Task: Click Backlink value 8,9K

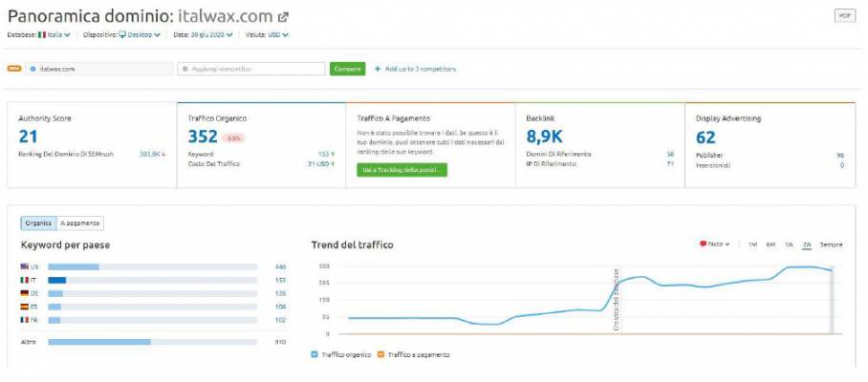Action: 544,137
